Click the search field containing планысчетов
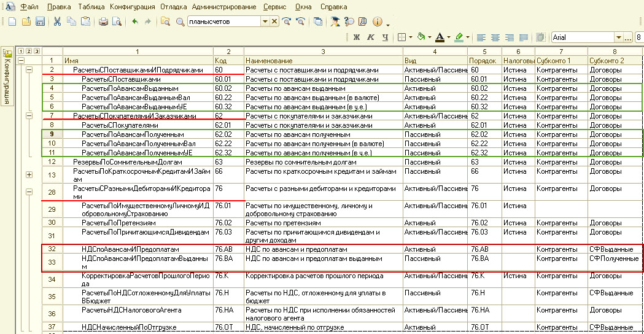Screen dimensions: 644x334 (224, 21)
